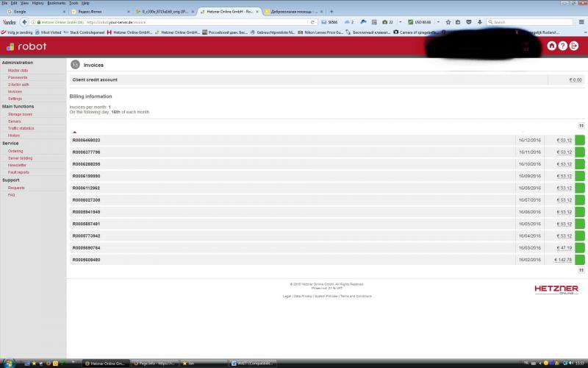This screenshot has height=368, width=588.
Task: Open the Robot home icon
Action: click(552, 46)
